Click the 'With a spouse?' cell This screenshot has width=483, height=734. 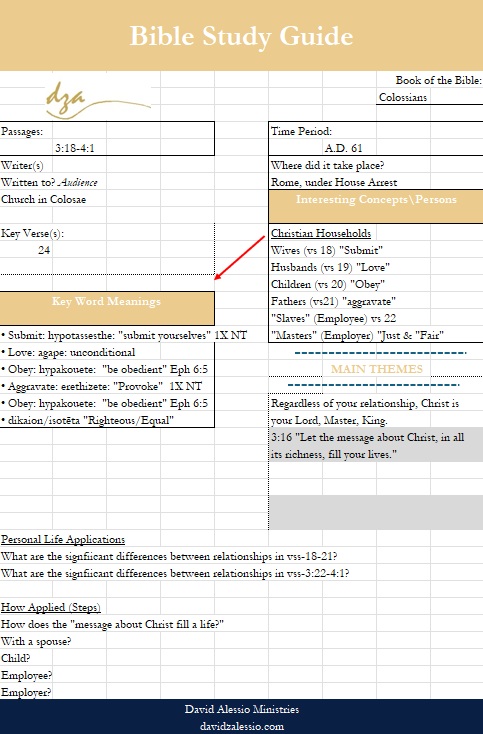pyautogui.click(x=36, y=641)
